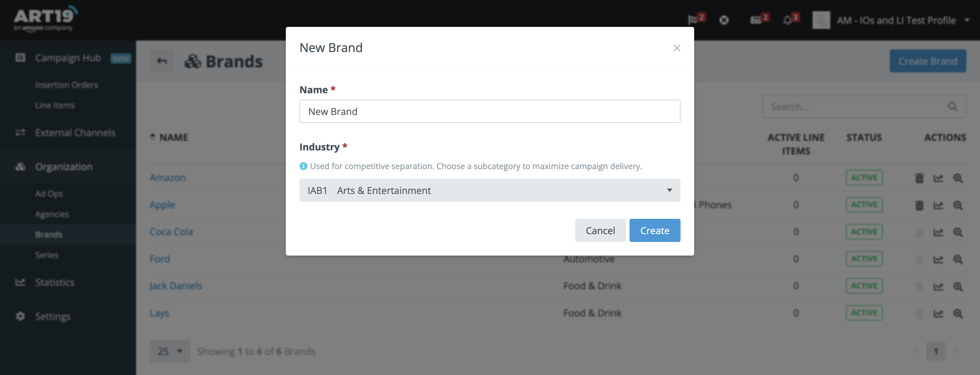The height and width of the screenshot is (375, 980).
Task: Click the Name input field
Action: click(489, 111)
